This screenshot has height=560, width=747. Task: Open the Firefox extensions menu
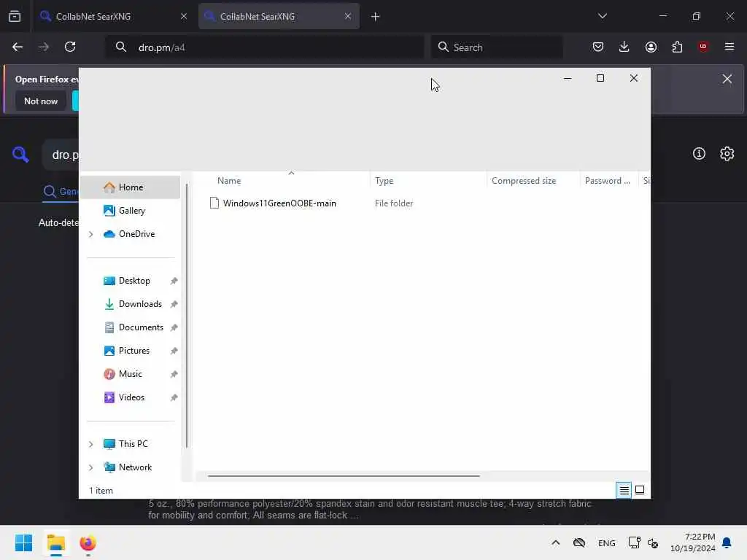(677, 47)
